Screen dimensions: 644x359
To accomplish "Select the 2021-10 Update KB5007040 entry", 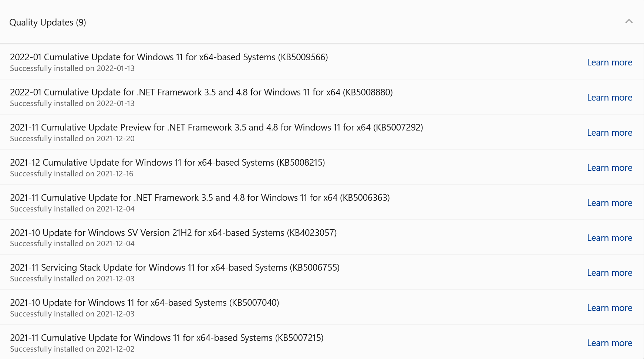I will click(x=322, y=307).
